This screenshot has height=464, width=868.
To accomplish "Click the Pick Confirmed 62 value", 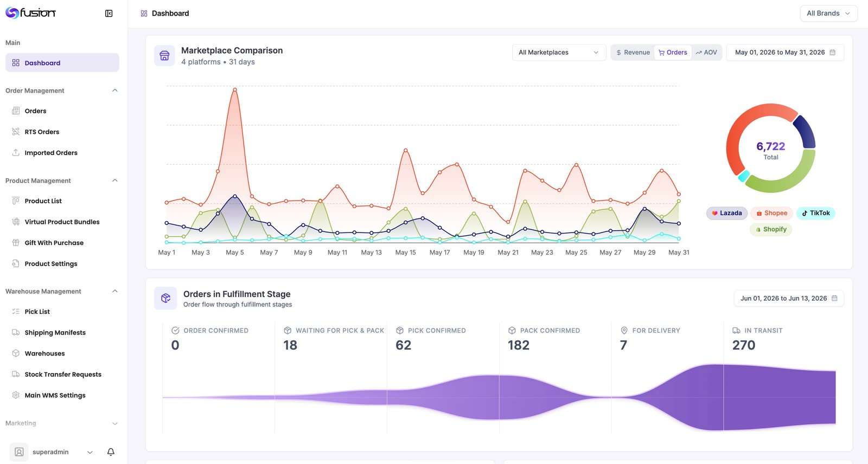I will click(404, 345).
